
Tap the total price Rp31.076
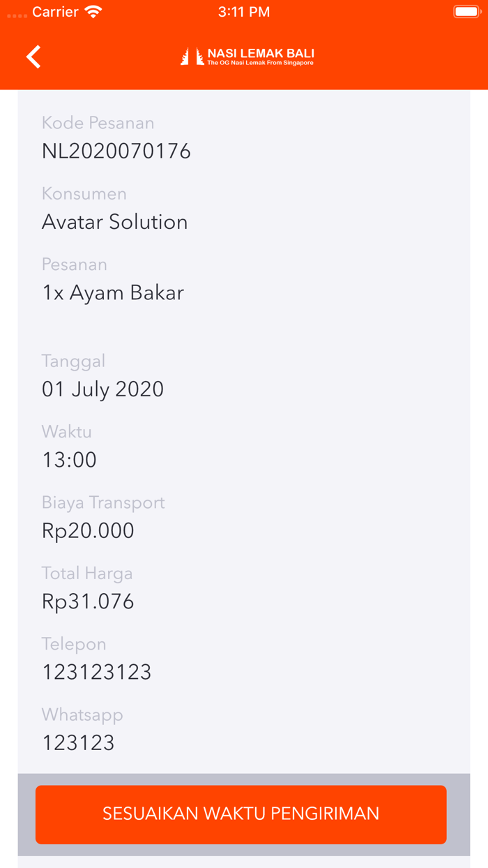pyautogui.click(x=88, y=601)
